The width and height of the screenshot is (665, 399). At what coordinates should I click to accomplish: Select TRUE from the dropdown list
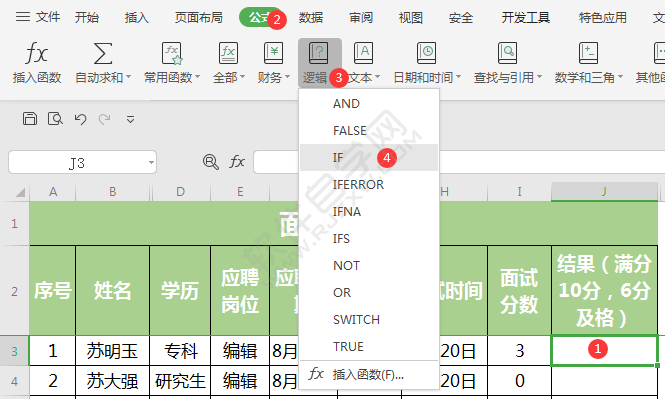[x=369, y=346]
